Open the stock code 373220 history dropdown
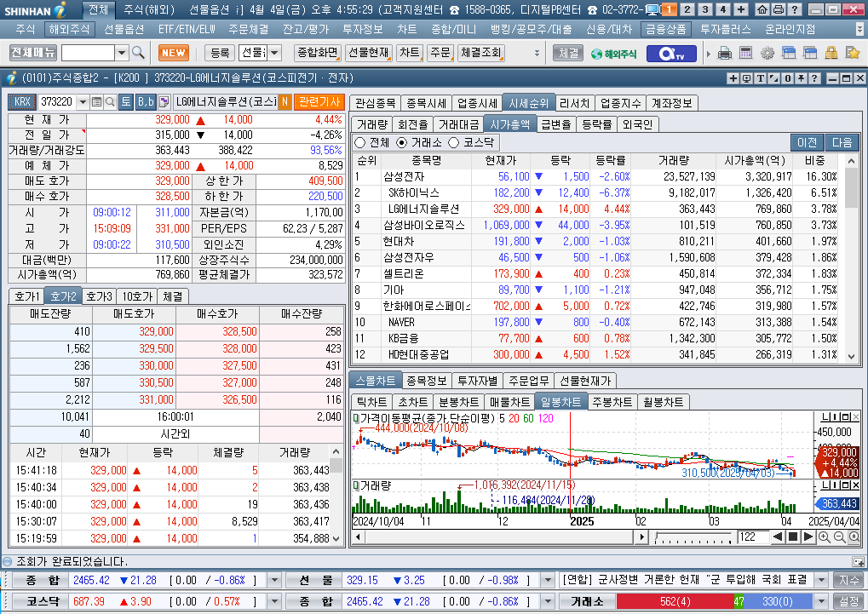Viewport: 868px width, 614px height. click(x=83, y=102)
